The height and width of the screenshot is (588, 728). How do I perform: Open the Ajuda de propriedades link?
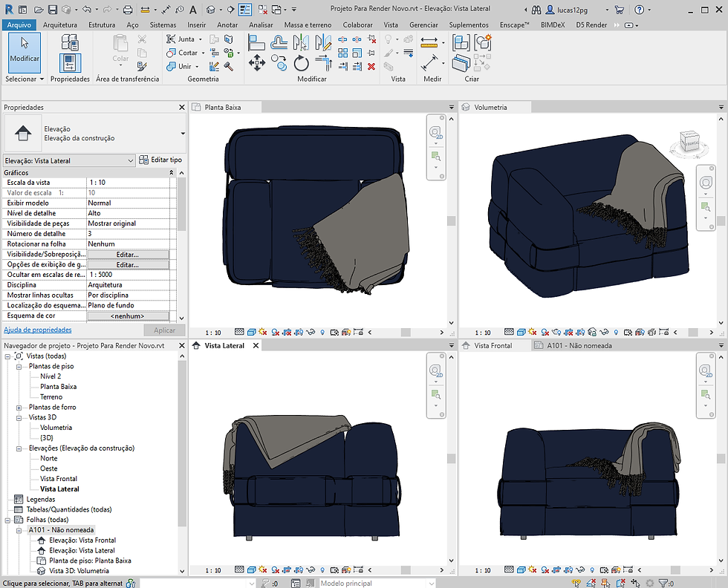(x=38, y=330)
